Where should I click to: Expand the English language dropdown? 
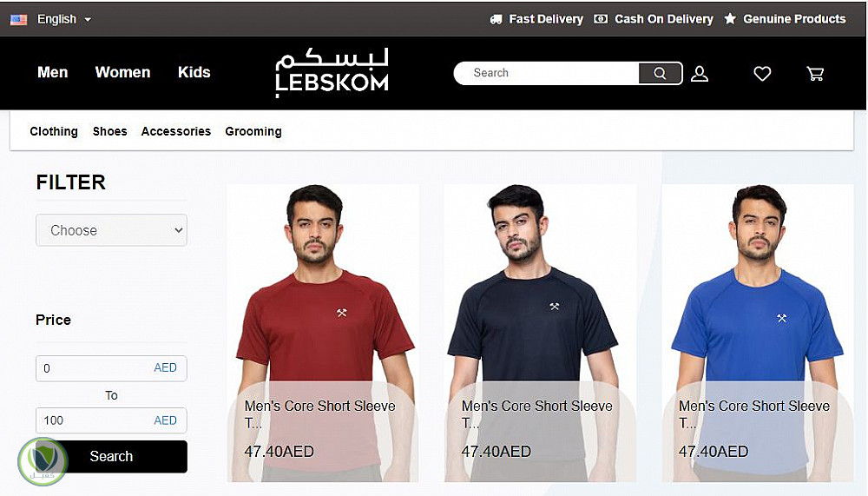[x=64, y=19]
